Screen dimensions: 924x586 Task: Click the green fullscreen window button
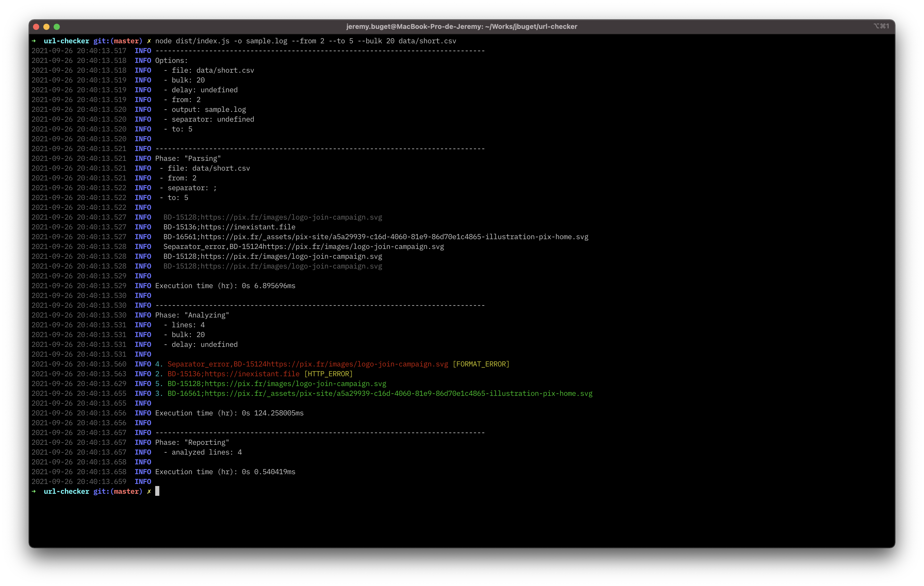pyautogui.click(x=57, y=27)
